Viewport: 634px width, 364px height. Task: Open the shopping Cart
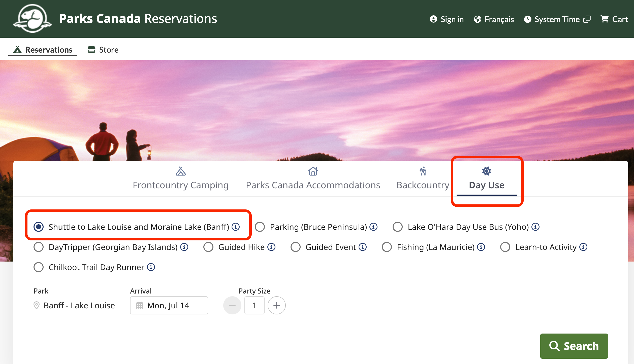[614, 19]
